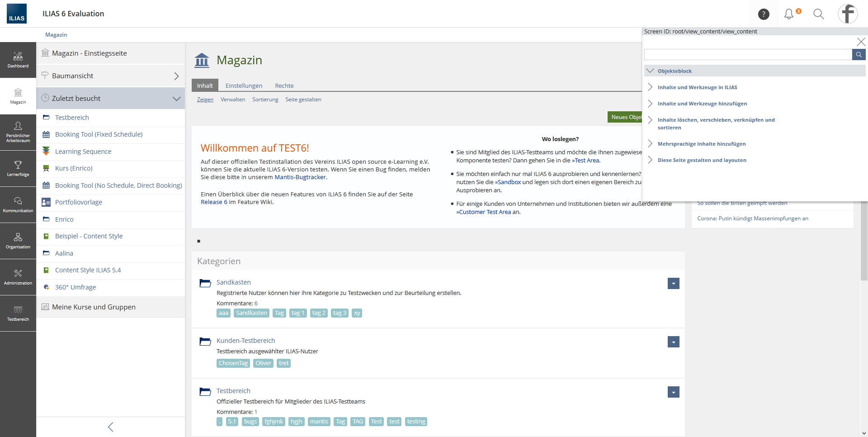Open the search magnifier in header
This screenshot has width=868, height=437.
pyautogui.click(x=818, y=14)
